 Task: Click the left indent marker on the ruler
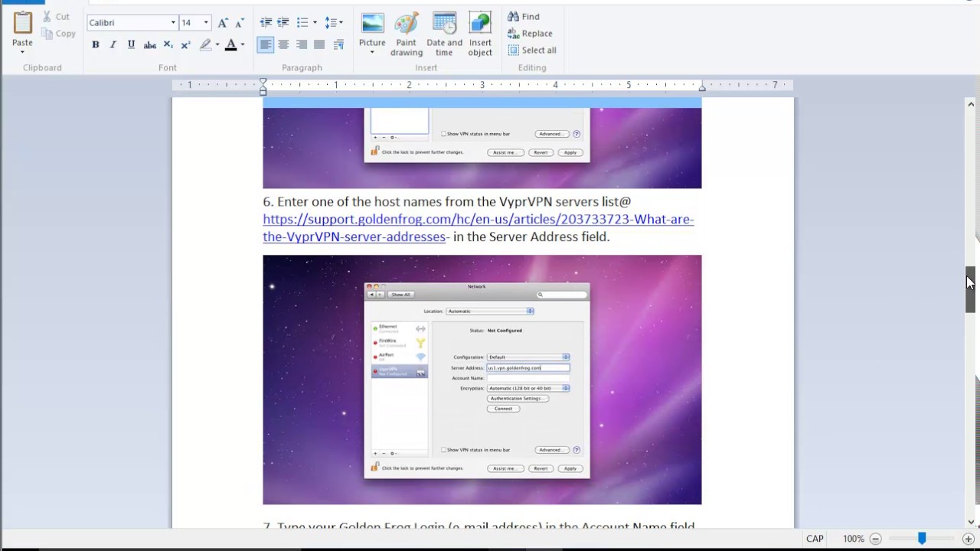[263, 86]
